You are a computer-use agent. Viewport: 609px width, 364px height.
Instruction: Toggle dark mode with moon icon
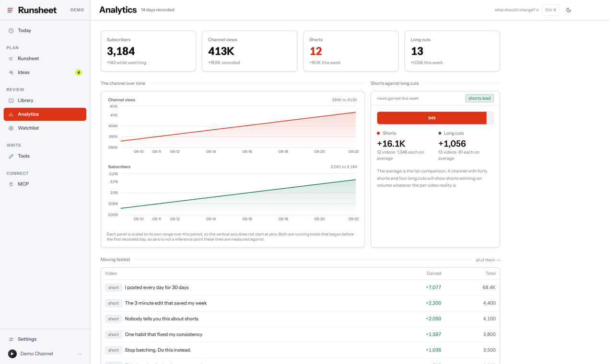[569, 10]
